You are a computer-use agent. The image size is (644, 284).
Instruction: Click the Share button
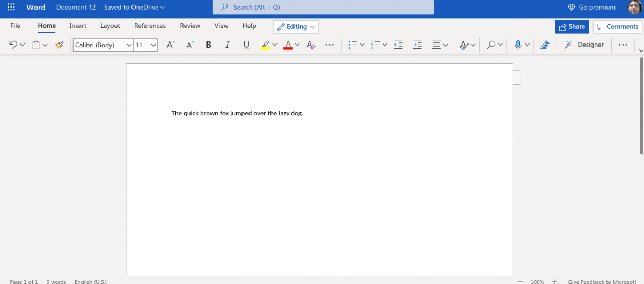coord(572,27)
